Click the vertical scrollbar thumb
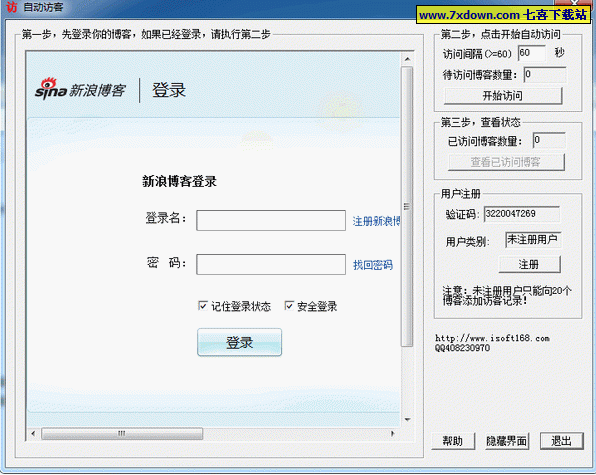The width and height of the screenshot is (596, 475). point(407,206)
